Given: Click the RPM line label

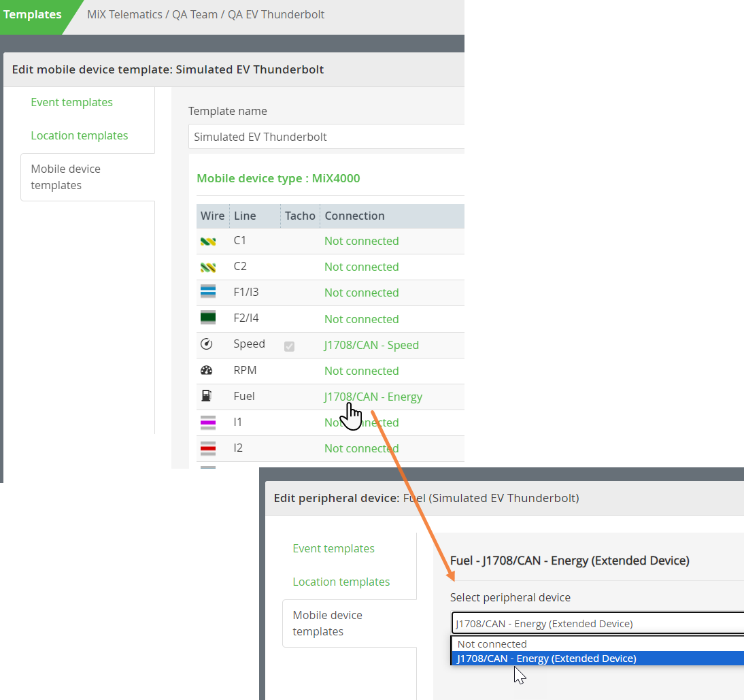Looking at the screenshot, I should pos(245,370).
